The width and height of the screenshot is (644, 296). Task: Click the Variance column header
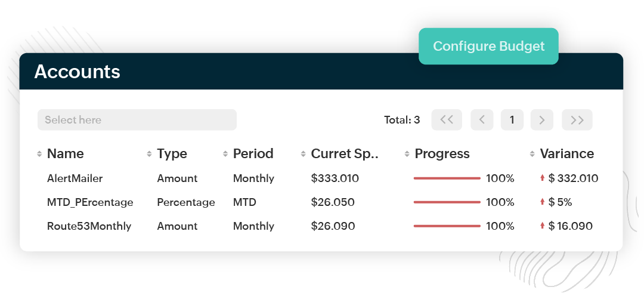[x=566, y=154]
